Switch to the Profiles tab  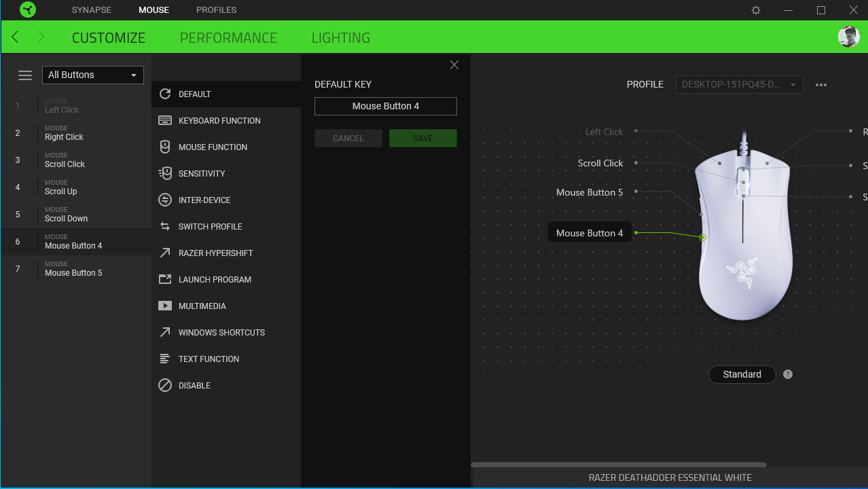click(x=217, y=10)
